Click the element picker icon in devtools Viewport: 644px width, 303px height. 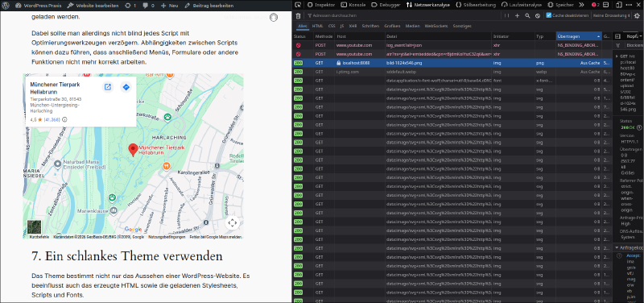click(x=298, y=6)
